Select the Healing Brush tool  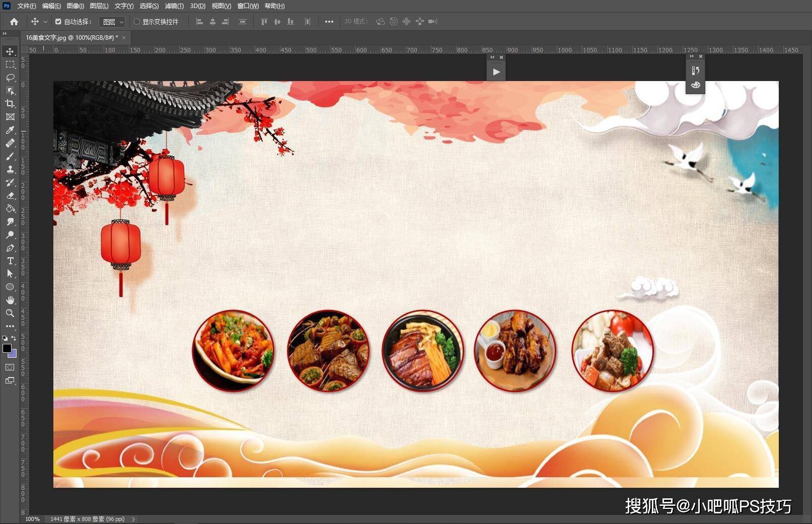coord(10,143)
